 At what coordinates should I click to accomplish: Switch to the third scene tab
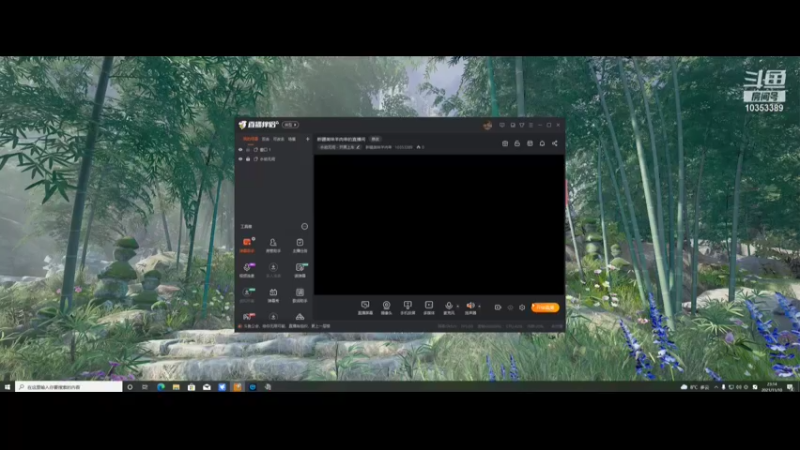[x=278, y=139]
